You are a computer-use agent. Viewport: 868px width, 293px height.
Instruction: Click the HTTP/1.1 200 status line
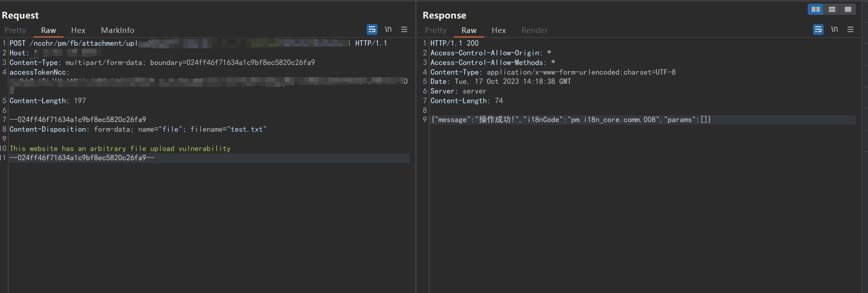coord(455,43)
